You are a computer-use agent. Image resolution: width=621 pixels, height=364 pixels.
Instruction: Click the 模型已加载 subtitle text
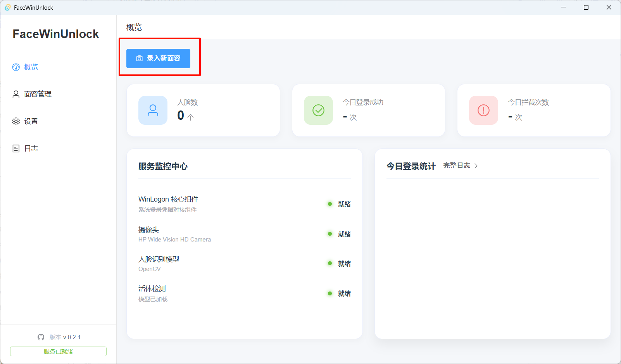(x=153, y=299)
